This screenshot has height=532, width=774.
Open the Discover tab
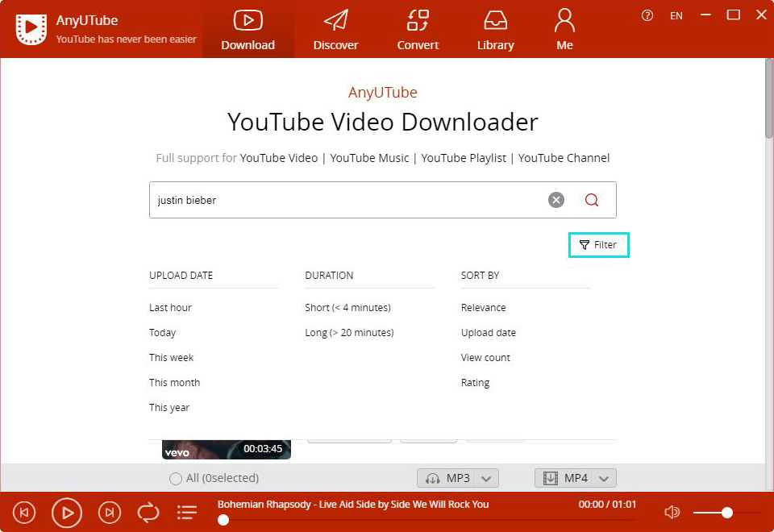click(x=335, y=30)
